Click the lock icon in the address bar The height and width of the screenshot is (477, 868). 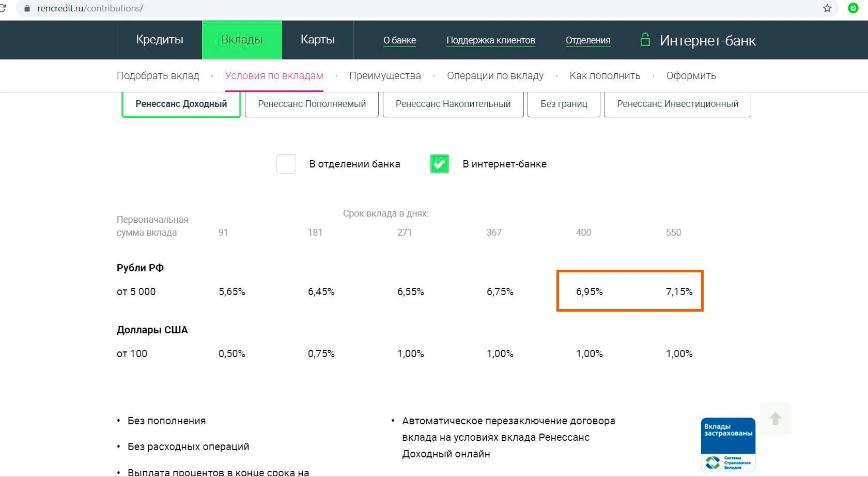click(27, 8)
